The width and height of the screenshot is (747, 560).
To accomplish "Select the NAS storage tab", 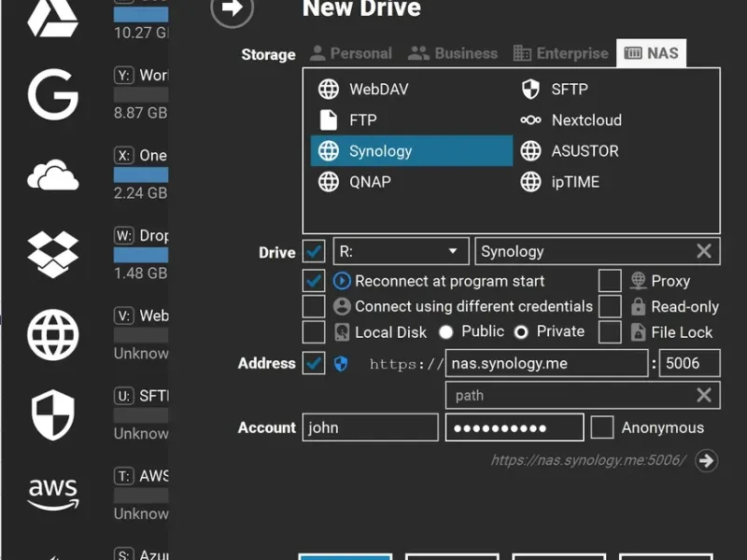I will pos(651,53).
